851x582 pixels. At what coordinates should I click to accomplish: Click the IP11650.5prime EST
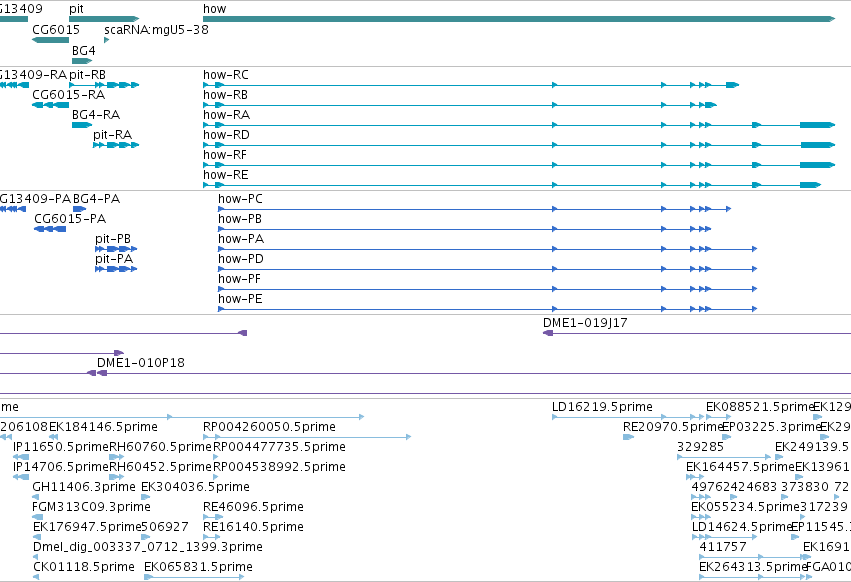point(21,457)
